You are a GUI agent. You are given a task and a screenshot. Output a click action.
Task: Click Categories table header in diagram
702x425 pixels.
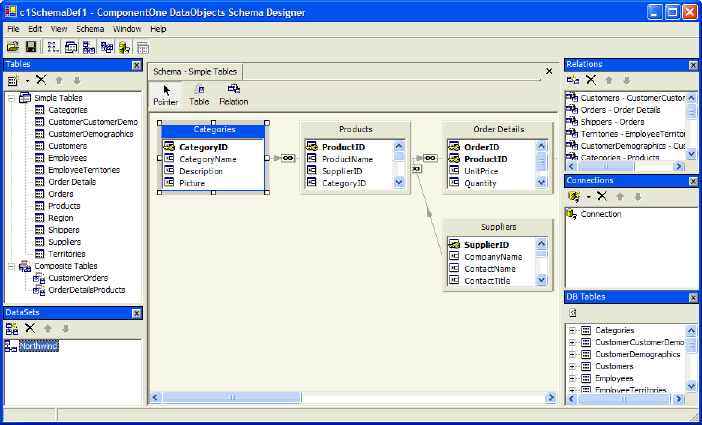(x=213, y=130)
